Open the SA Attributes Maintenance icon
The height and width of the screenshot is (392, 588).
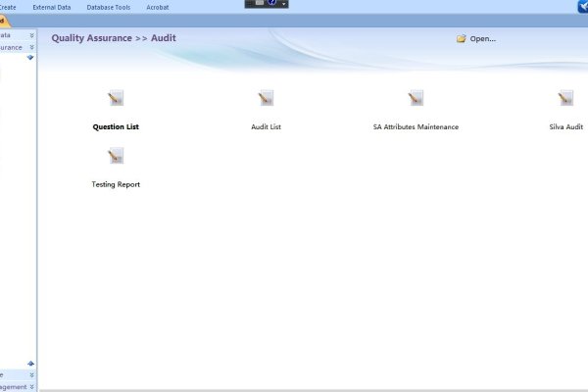click(x=416, y=98)
